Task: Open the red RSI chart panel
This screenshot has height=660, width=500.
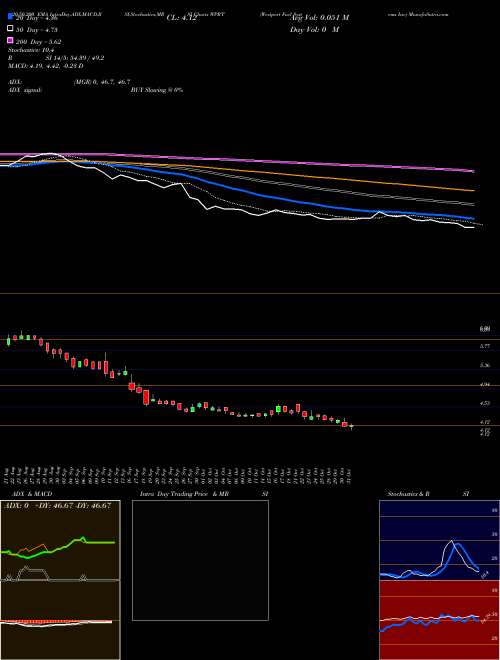Action: (439, 620)
